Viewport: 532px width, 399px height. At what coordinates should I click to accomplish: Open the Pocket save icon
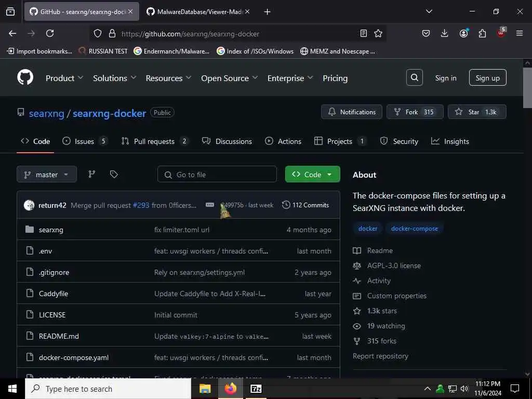(426, 33)
